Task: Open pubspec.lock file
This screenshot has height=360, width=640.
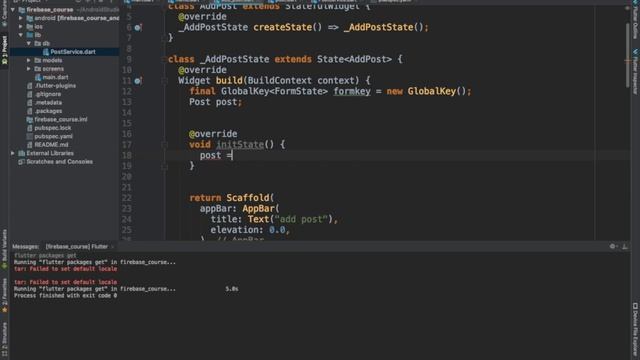Action: click(x=53, y=128)
